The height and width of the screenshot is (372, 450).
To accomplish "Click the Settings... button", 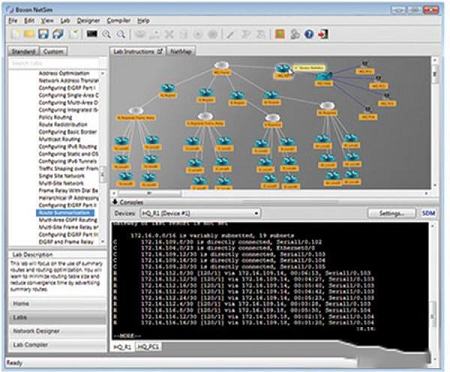I will pos(392,213).
